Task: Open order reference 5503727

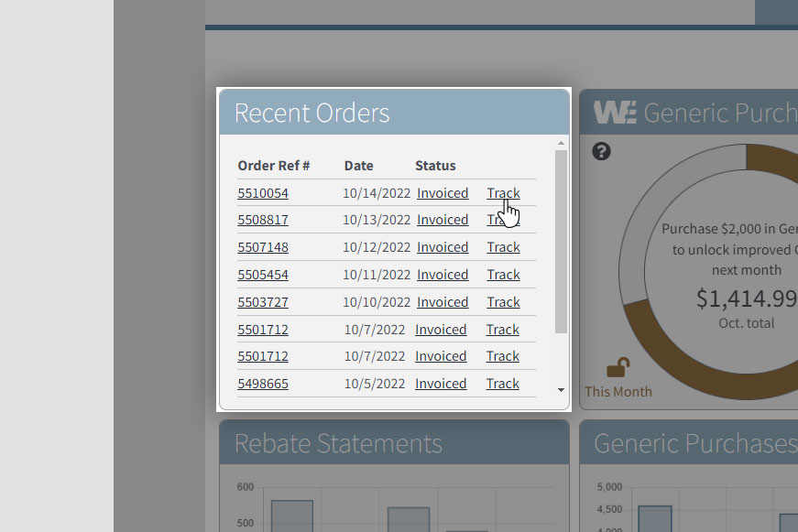Action: click(263, 302)
